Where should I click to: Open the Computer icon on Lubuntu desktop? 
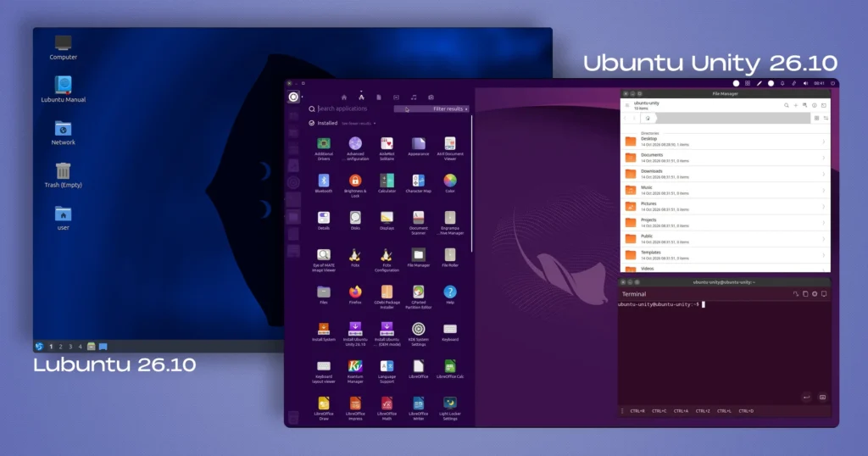click(x=63, y=47)
